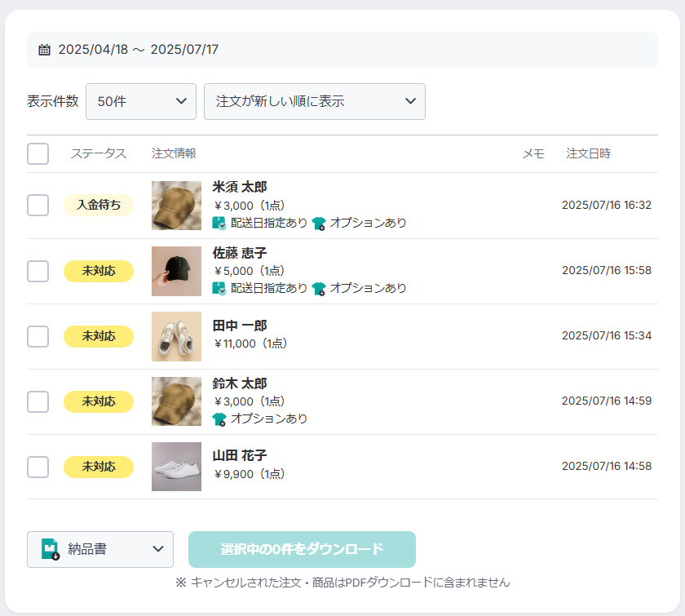Open the sneakers thumbnail for 田中 一郎
Image resolution: width=685 pixels, height=616 pixels.
coord(176,336)
